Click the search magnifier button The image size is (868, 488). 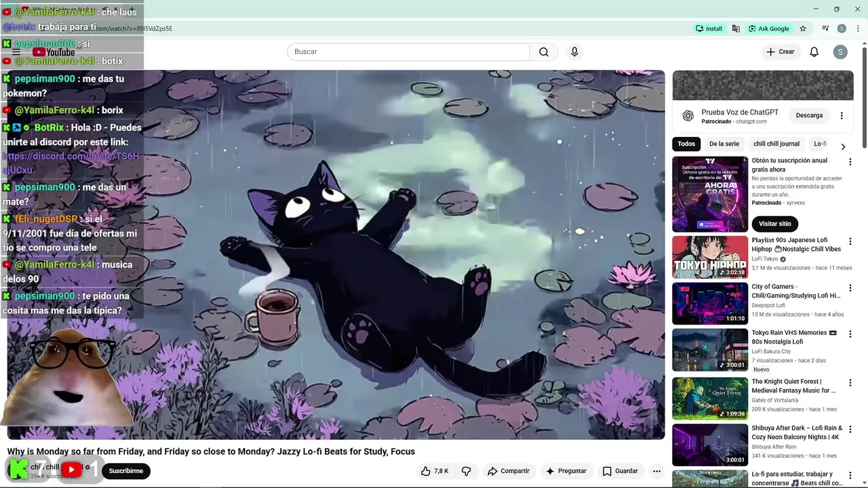click(544, 52)
